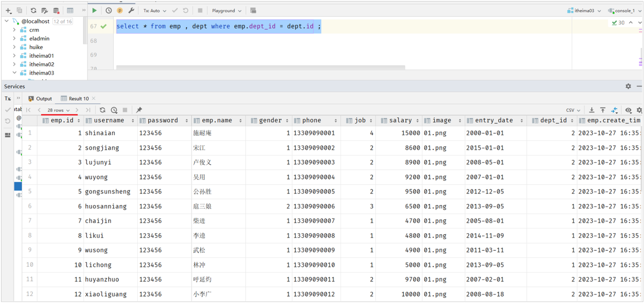The width and height of the screenshot is (644, 303).
Task: Select the shinaian username cell
Action: coord(111,133)
